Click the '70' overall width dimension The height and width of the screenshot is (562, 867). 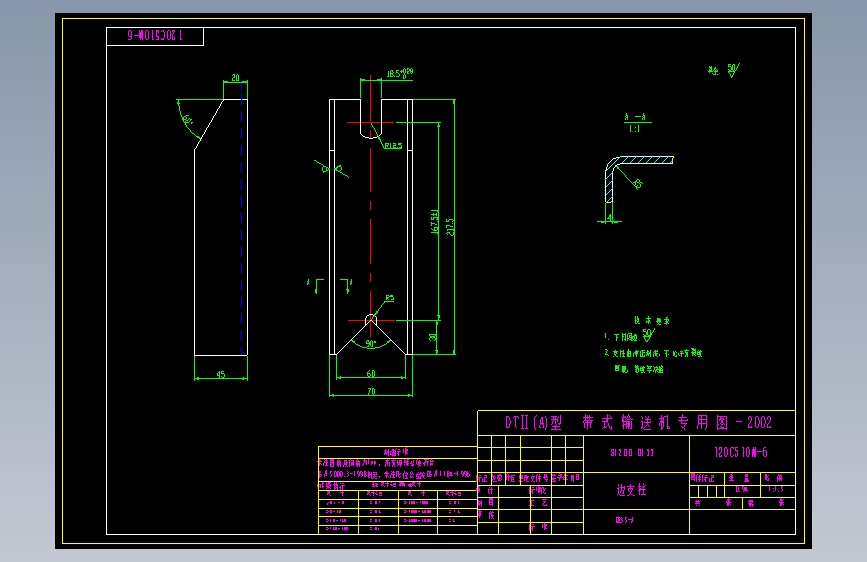pos(371,391)
